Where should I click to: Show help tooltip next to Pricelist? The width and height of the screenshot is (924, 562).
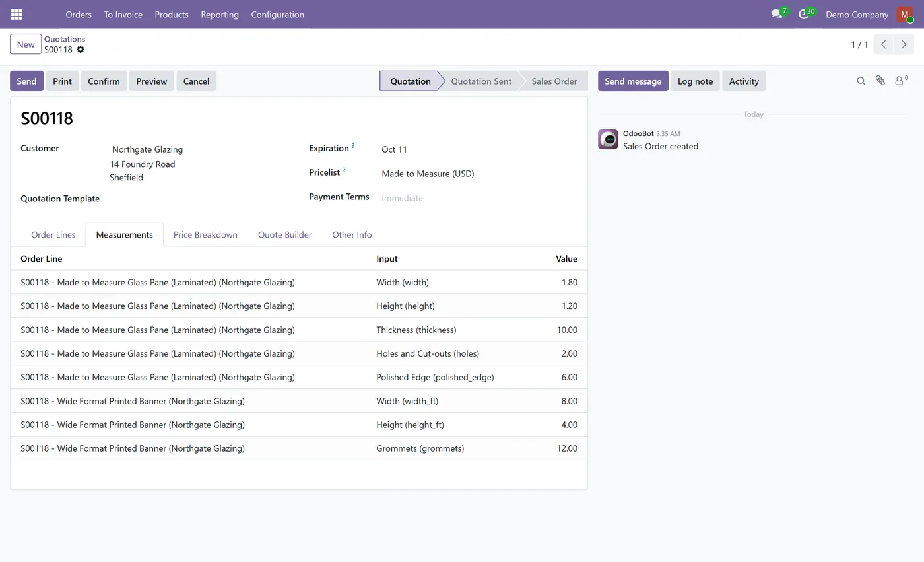(x=344, y=170)
